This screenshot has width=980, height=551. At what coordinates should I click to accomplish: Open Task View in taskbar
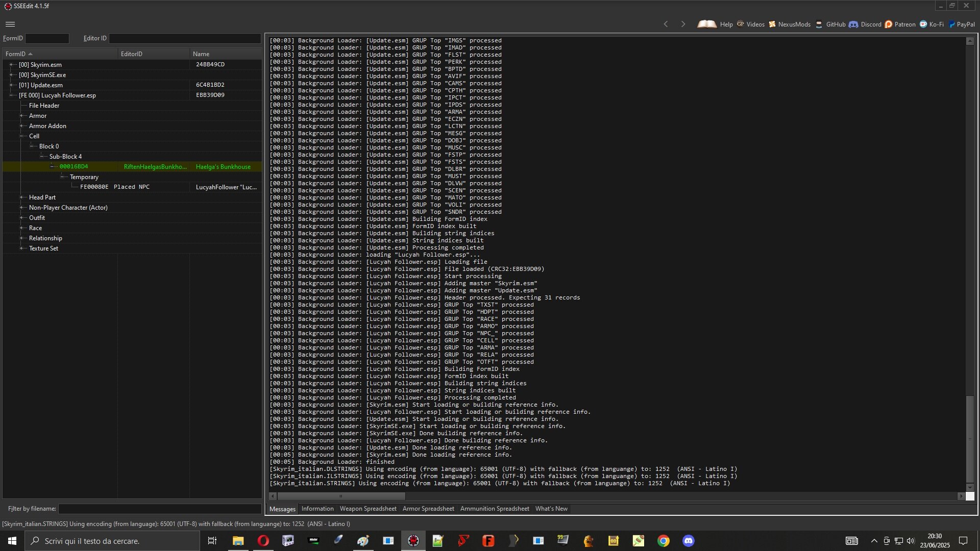point(212,541)
